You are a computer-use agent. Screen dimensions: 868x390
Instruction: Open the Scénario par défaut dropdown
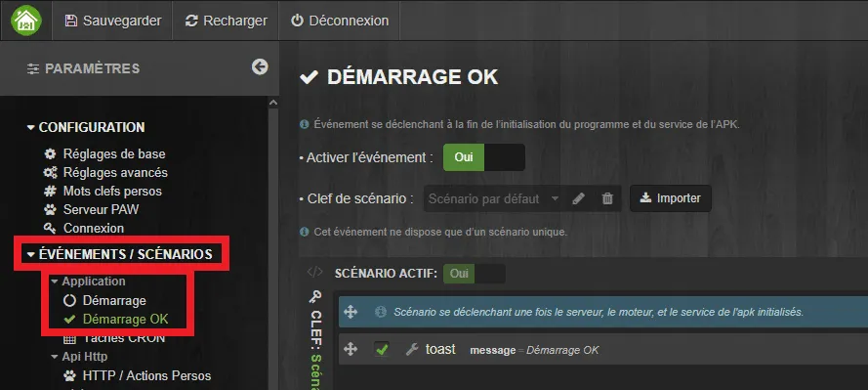[x=493, y=198]
